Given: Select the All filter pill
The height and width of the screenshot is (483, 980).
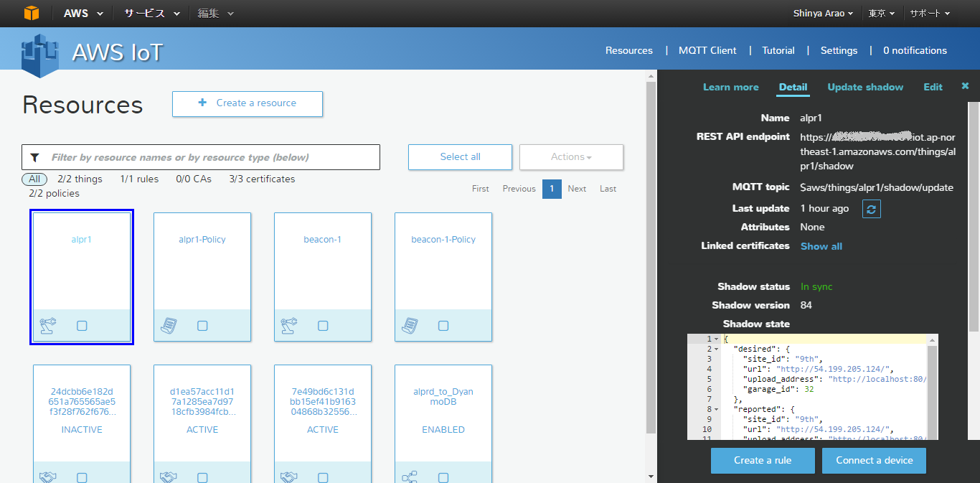Looking at the screenshot, I should coord(34,179).
